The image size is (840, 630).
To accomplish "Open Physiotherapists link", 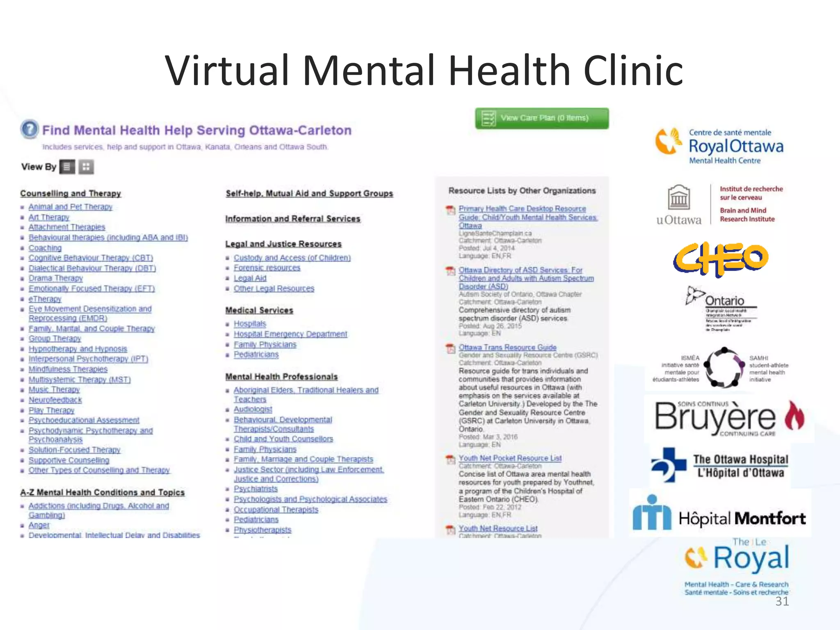I will pos(262,530).
